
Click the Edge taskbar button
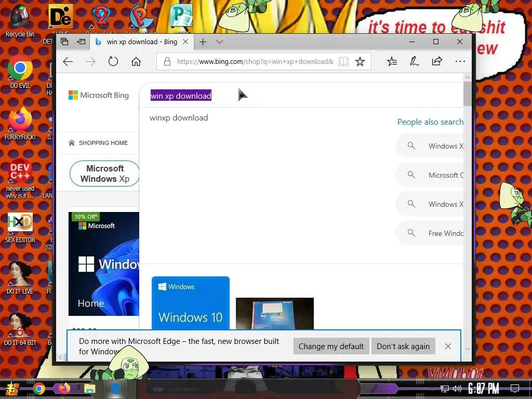115,389
